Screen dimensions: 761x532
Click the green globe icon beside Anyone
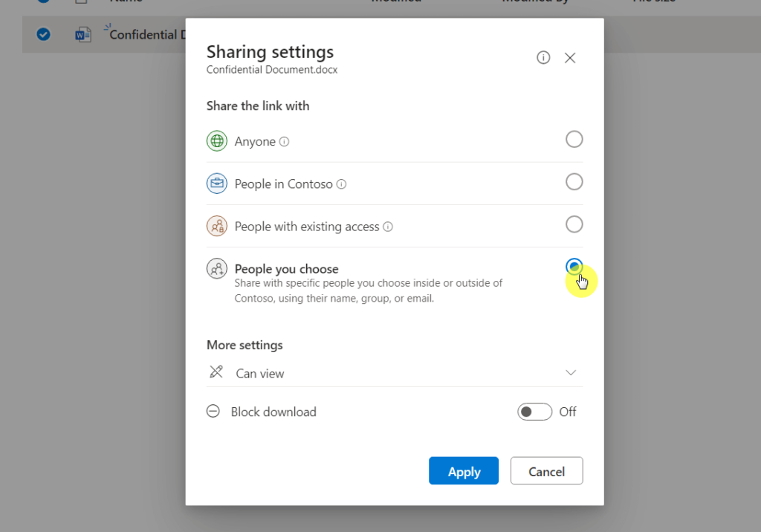pyautogui.click(x=217, y=141)
